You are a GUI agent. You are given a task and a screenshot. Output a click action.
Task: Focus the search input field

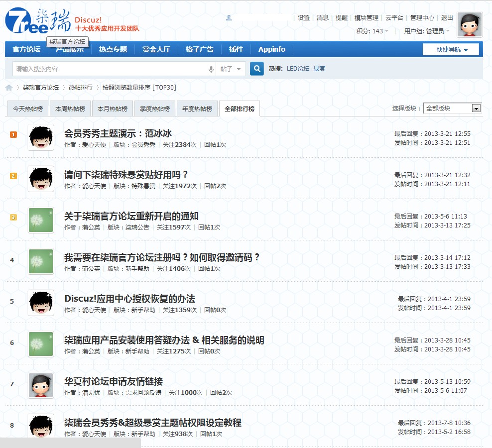[x=110, y=69]
